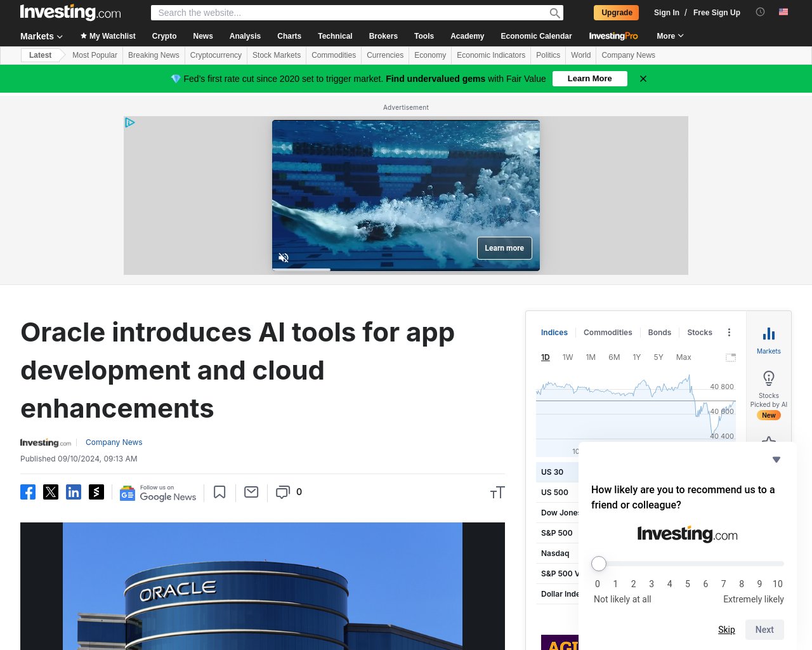The width and height of the screenshot is (812, 650).
Task: Open the Most Popular news tab
Action: (x=95, y=55)
